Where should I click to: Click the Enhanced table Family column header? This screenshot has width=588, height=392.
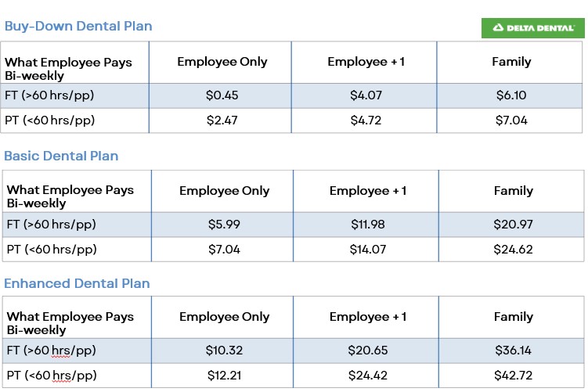pyautogui.click(x=513, y=317)
